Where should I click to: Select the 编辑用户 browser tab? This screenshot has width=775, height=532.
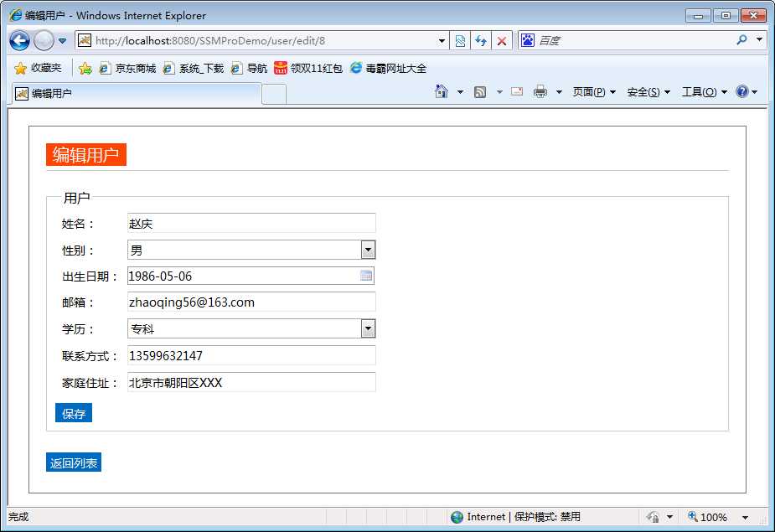pyautogui.click(x=137, y=94)
